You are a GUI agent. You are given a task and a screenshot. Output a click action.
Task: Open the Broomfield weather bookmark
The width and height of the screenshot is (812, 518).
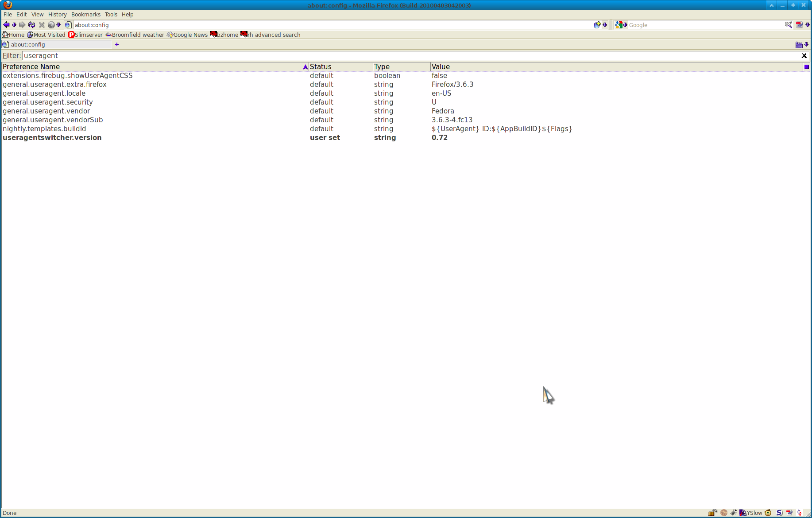pos(135,35)
